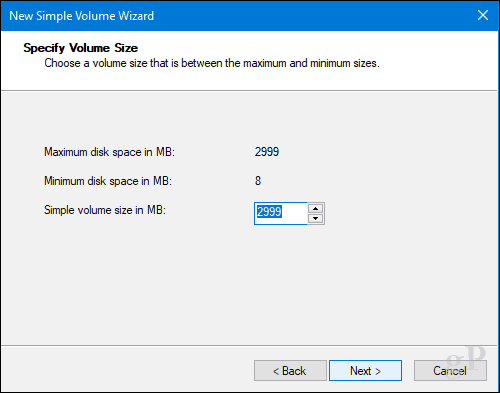Screen dimensions: 500x393
Task: Close the New Simple Volume Wizard window
Action: point(483,15)
